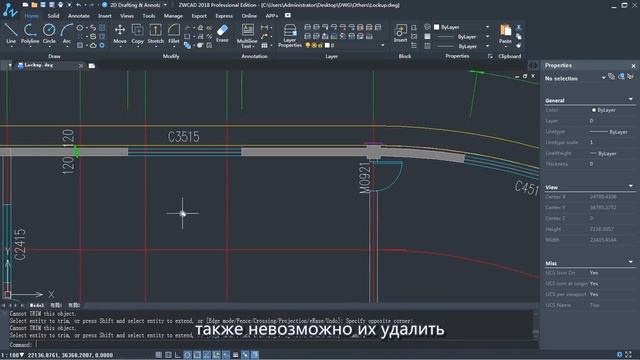
Task: Click the Open folder icon in quick access toolbar
Action: click(34, 5)
